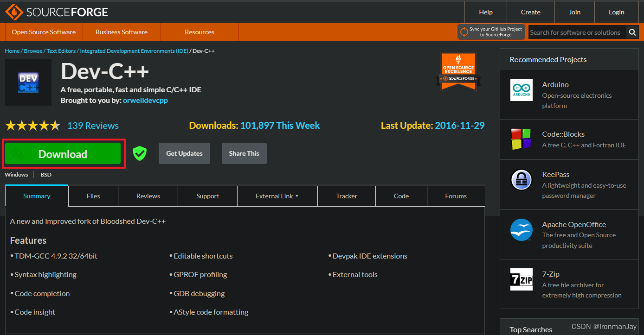Click the software search input field
The height and width of the screenshot is (335, 644).
click(x=578, y=32)
